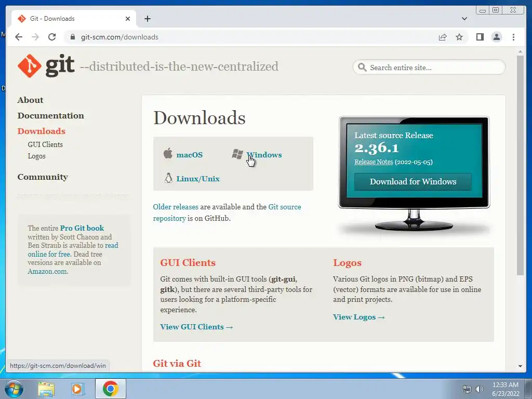
Task: Close the Git - Downloads tab
Action: (x=128, y=19)
